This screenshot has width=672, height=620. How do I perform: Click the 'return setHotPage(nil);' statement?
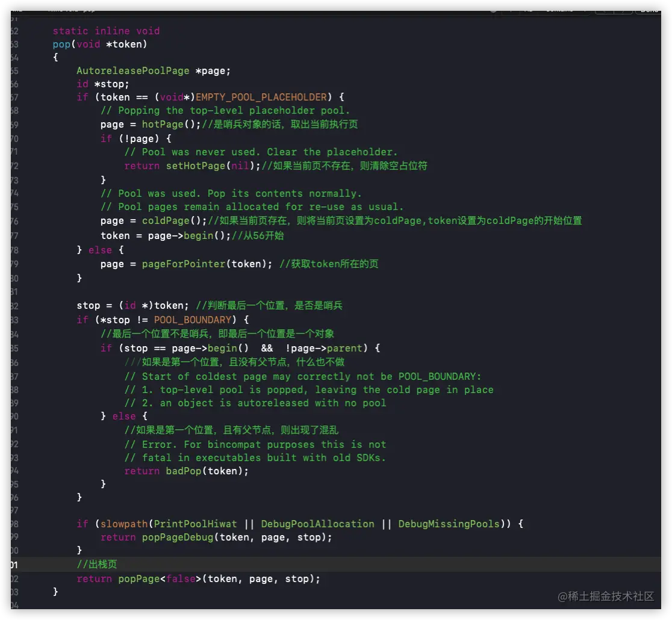pyautogui.click(x=193, y=166)
